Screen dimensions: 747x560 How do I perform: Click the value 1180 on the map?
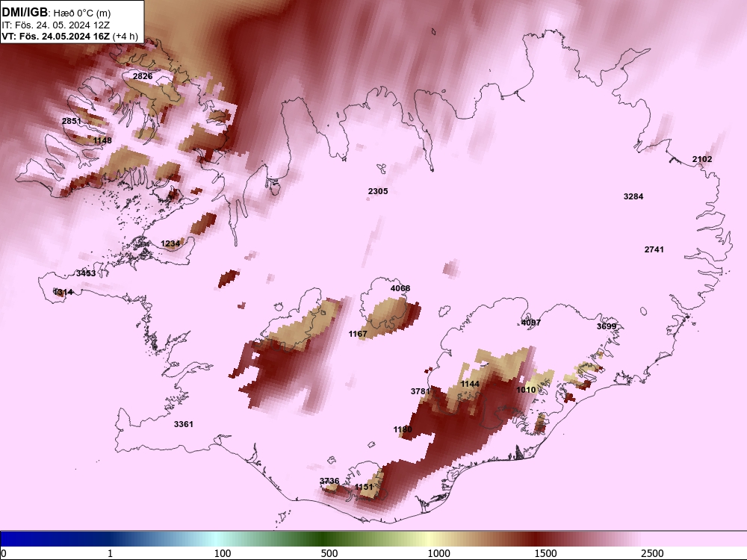click(403, 429)
